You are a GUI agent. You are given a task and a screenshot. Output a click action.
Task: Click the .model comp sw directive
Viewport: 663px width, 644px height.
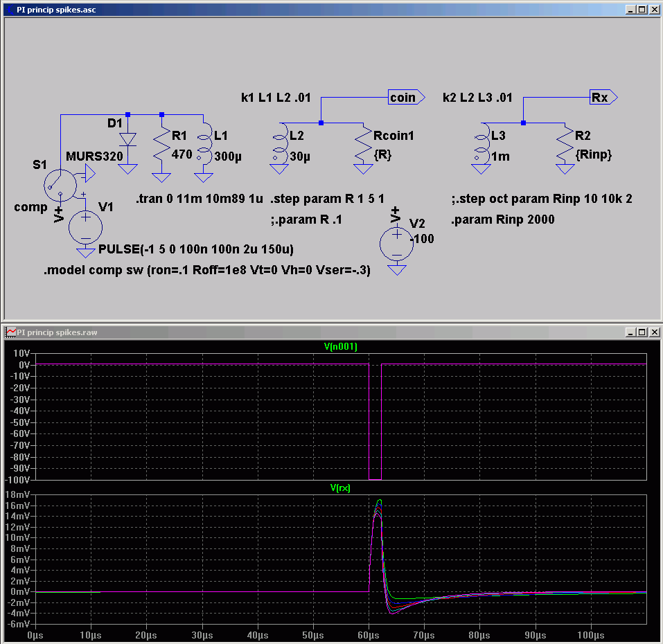(x=206, y=271)
